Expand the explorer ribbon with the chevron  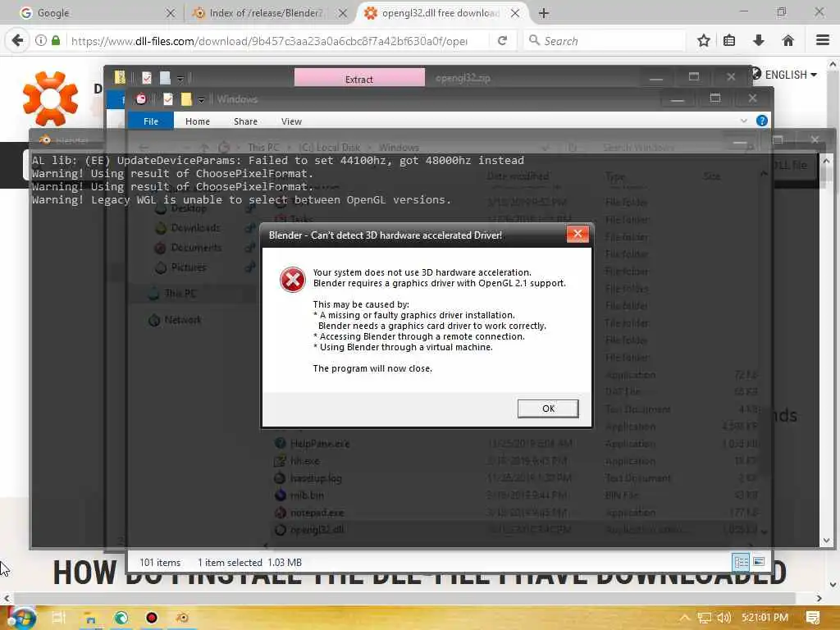[x=743, y=121]
